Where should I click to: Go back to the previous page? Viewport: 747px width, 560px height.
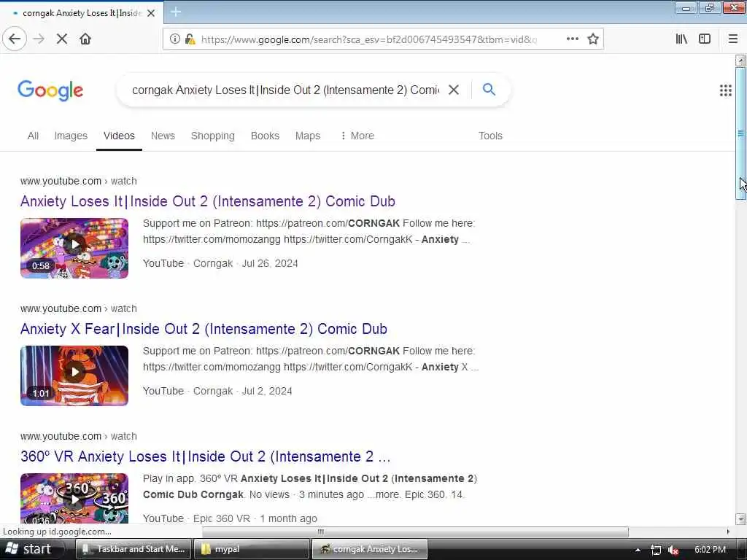click(15, 39)
